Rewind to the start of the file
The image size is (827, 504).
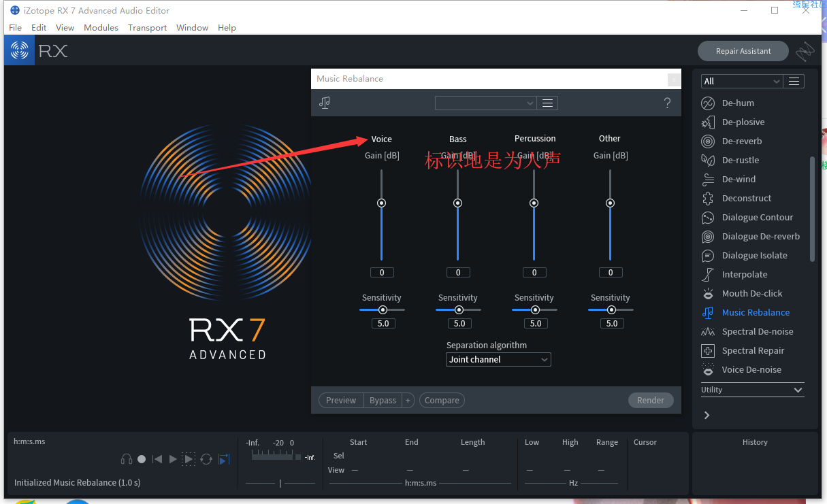(x=157, y=459)
